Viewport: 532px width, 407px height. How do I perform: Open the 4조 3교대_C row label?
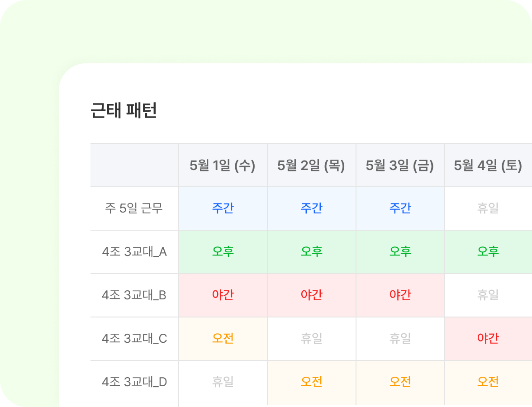click(x=134, y=339)
